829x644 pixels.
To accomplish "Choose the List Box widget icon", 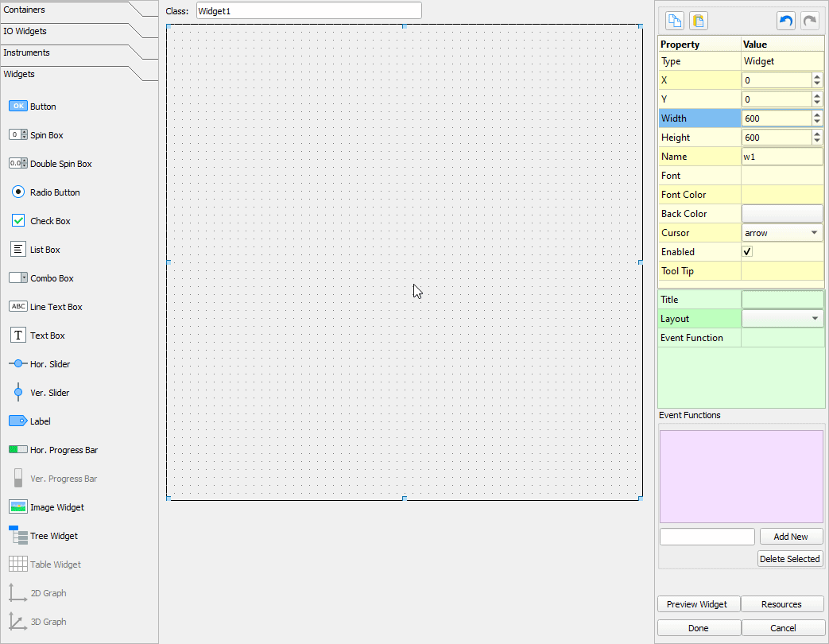I will click(x=18, y=250).
